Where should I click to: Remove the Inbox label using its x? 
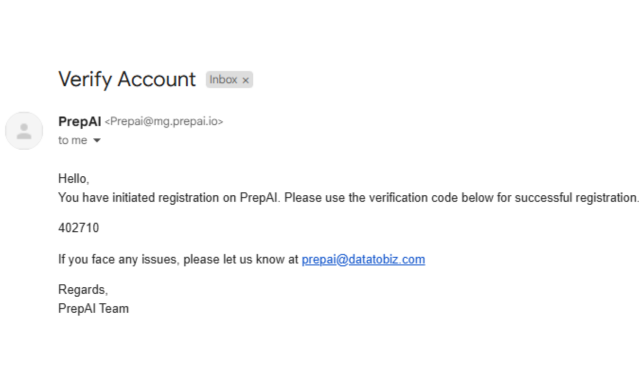point(245,80)
